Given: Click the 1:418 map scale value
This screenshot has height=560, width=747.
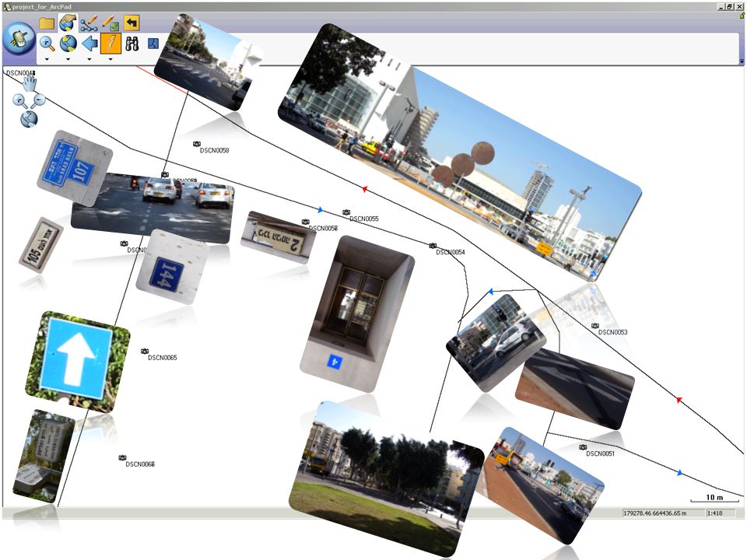Looking at the screenshot, I should [715, 513].
